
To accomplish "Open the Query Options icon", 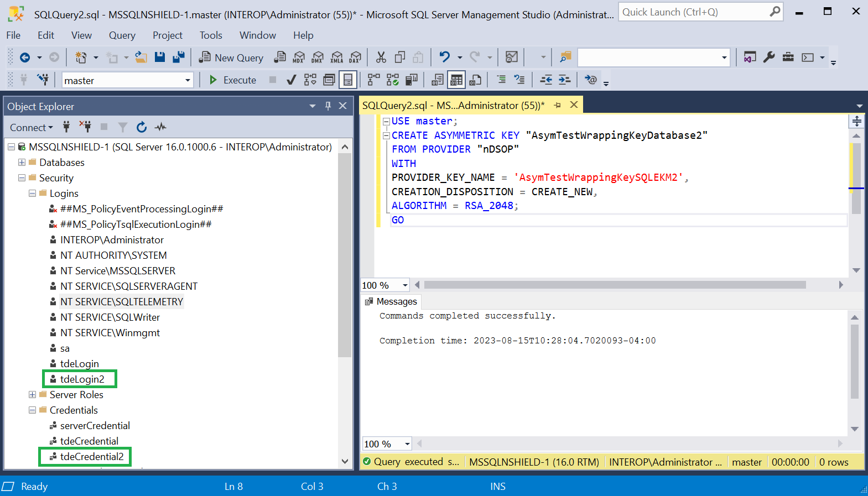I will coord(329,80).
